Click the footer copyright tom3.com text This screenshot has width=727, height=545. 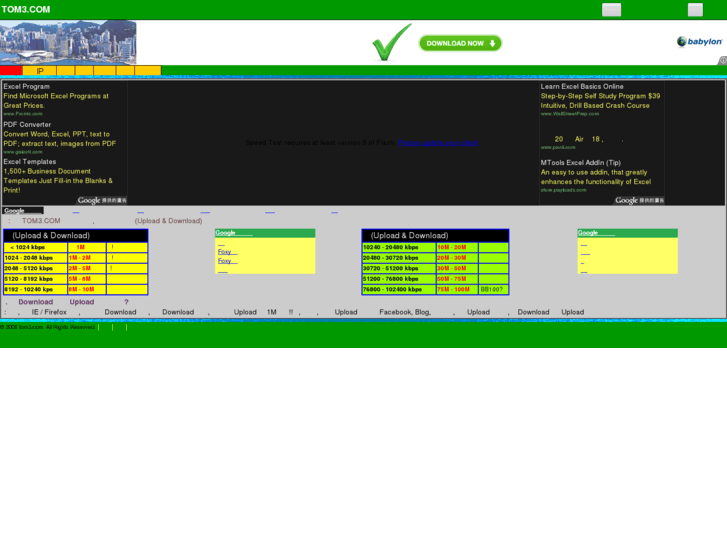48,327
